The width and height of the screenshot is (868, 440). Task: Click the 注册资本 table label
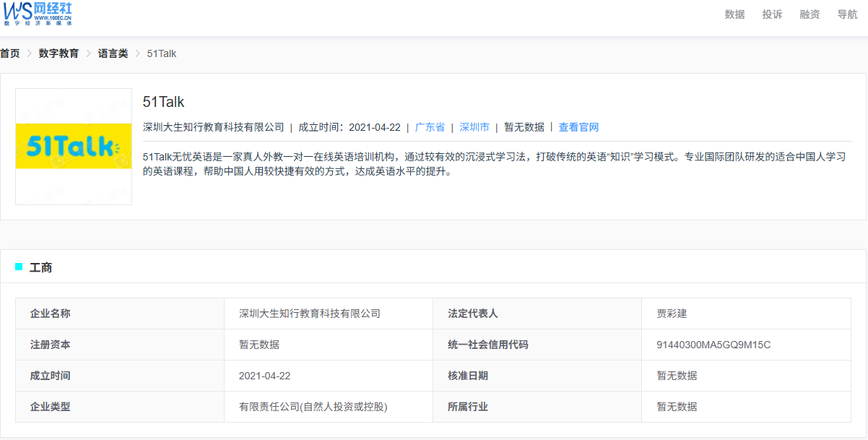pos(51,345)
